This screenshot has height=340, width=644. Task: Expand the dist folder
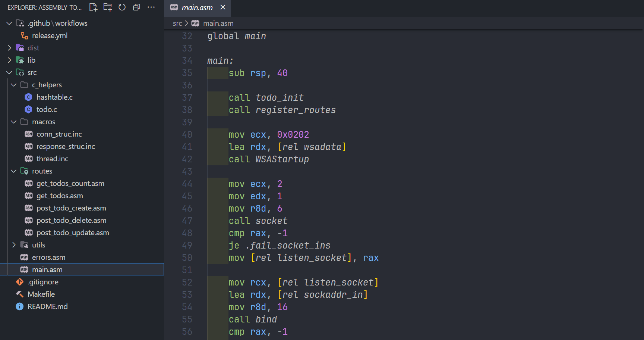(x=9, y=48)
